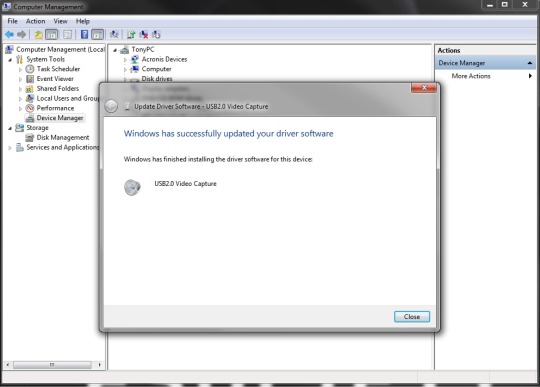
Task: Click the Performance monitor icon
Action: coord(30,108)
